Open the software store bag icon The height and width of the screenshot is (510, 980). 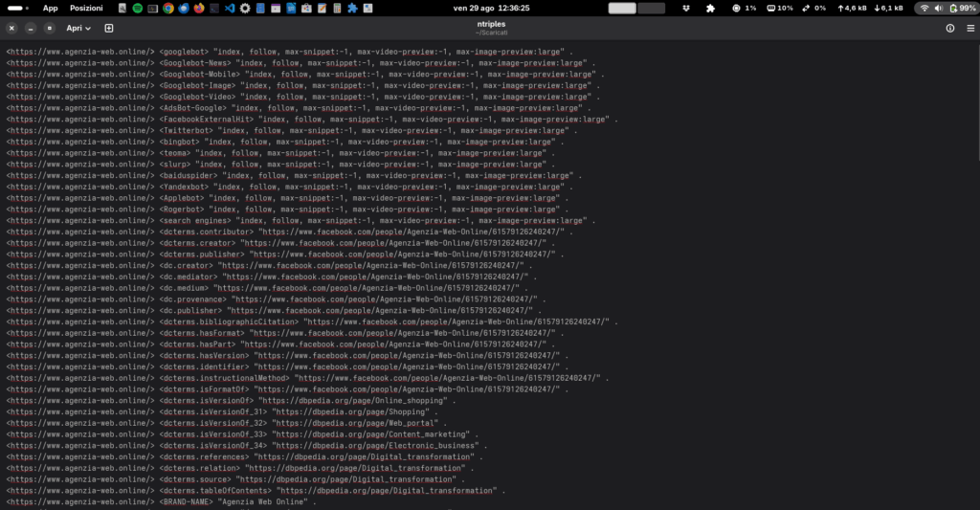coord(306,8)
